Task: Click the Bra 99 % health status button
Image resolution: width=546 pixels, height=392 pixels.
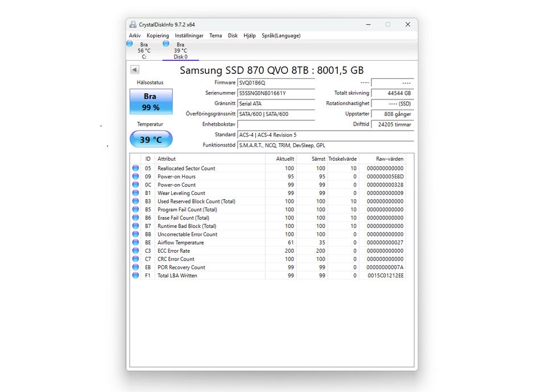Action: click(x=151, y=102)
